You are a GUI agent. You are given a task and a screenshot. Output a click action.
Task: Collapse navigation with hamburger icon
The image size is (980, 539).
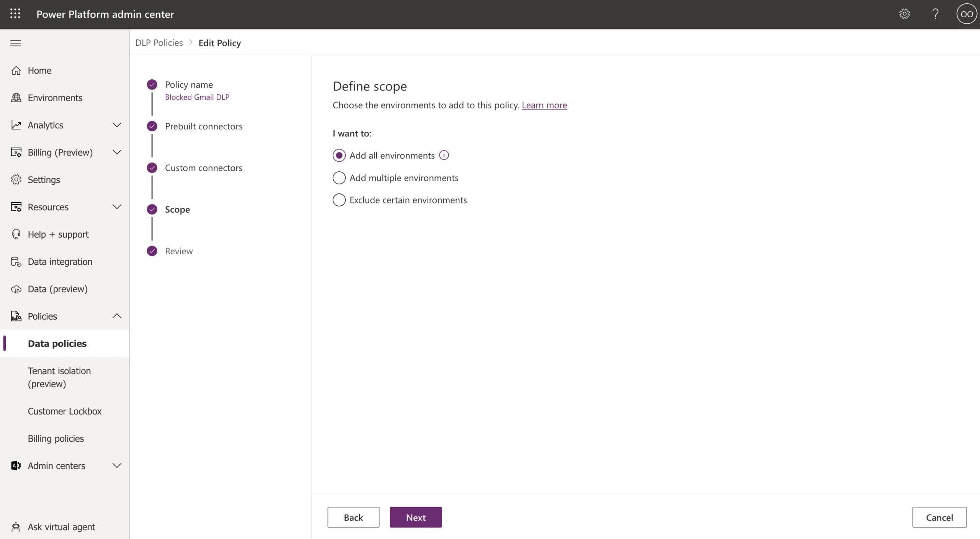tap(15, 43)
